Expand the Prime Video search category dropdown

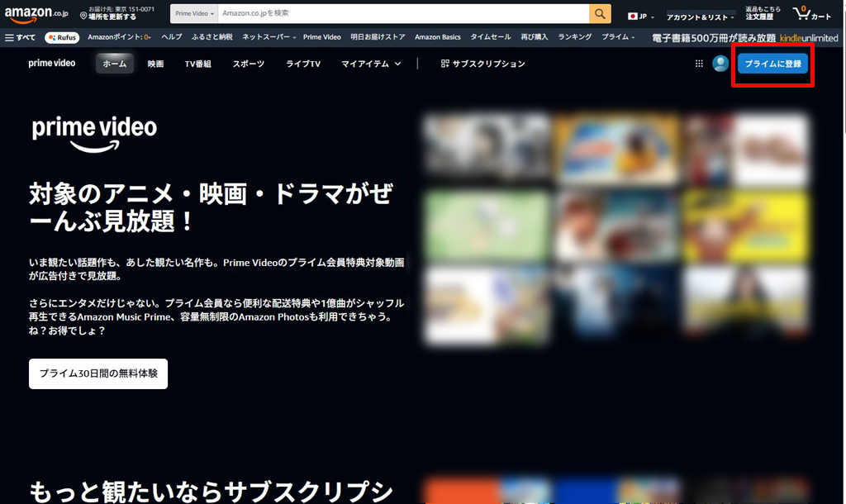pos(195,14)
